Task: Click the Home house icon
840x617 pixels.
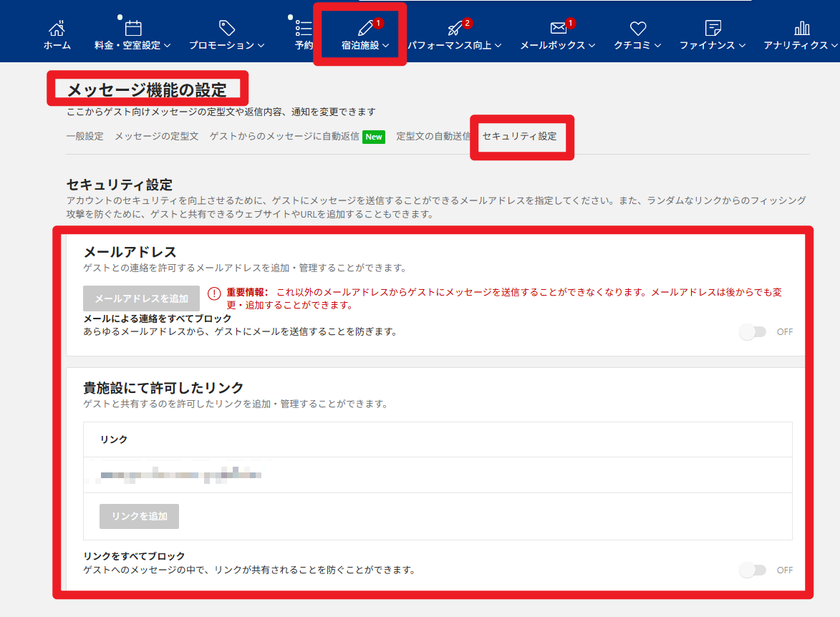Action: tap(57, 28)
